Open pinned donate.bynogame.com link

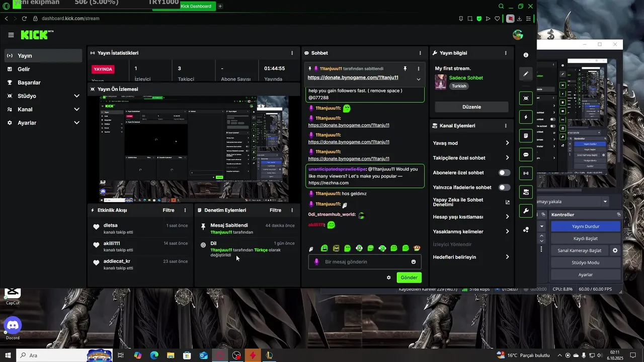(353, 77)
